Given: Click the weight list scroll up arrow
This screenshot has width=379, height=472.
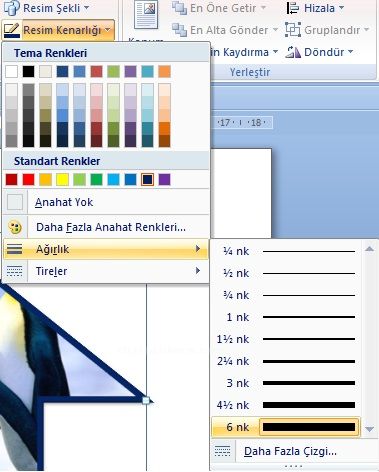Looking at the screenshot, I should click(x=369, y=249).
